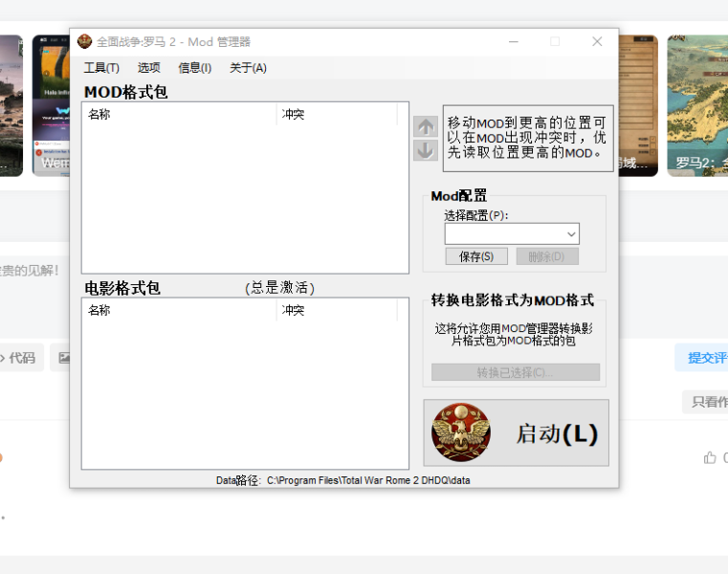Click the Rome 2 app icon in title bar
Image resolution: width=728 pixels, height=574 pixels.
click(85, 42)
